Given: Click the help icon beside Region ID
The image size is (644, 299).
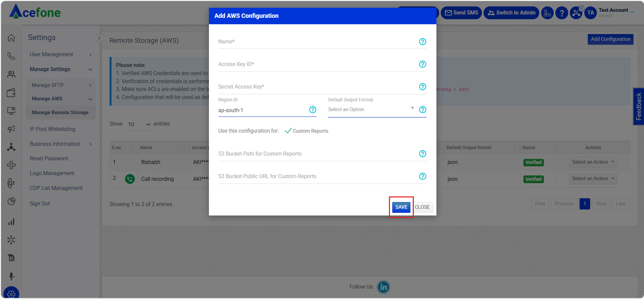Looking at the screenshot, I should click(313, 109).
